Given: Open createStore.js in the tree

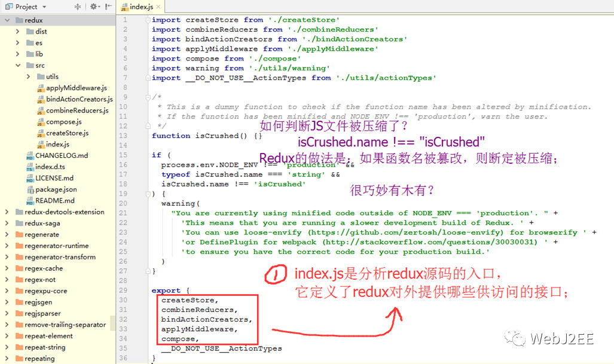Looking at the screenshot, I should (x=68, y=133).
